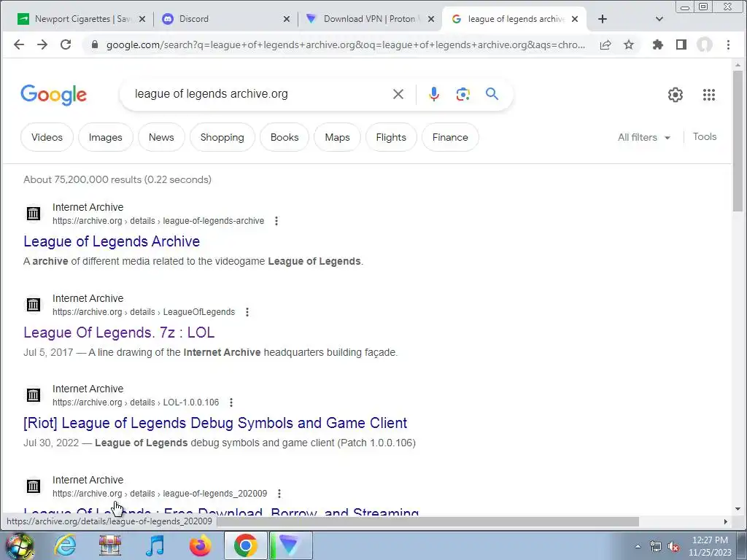Filter results by Maps
Viewport: 747px width, 560px height.
[x=337, y=137]
